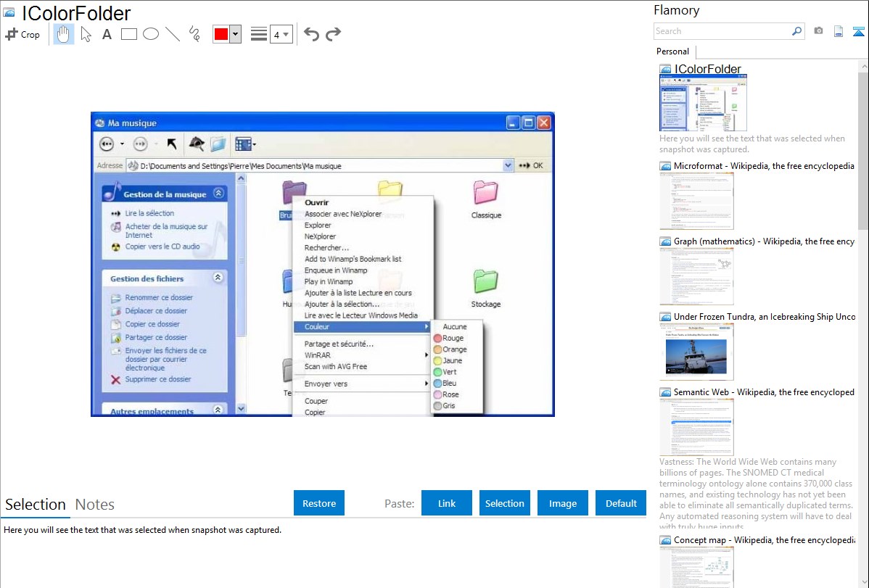Select the Jaune color option
Image resolution: width=869 pixels, height=588 pixels.
click(x=457, y=361)
